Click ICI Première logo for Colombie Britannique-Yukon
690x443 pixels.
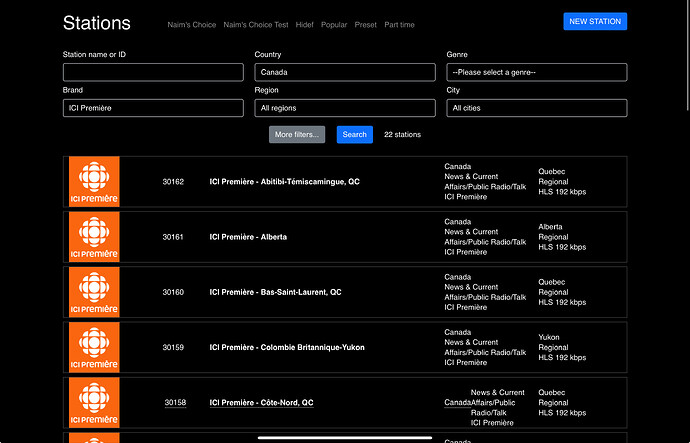tap(94, 347)
